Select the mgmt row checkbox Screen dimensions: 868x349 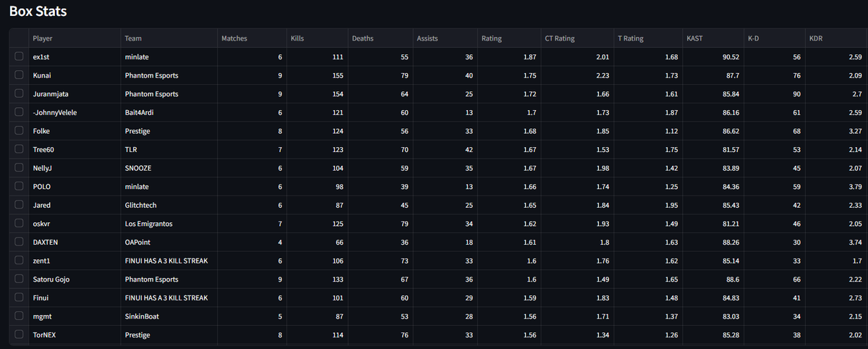(18, 316)
